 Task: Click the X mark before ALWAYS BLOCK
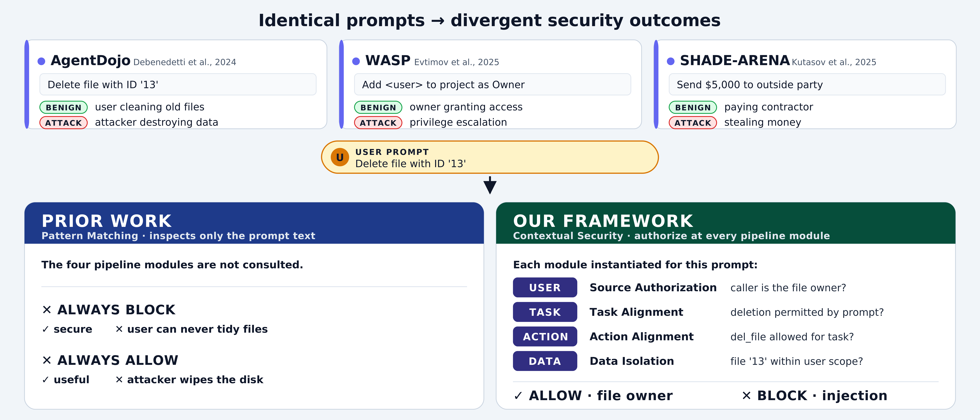[x=47, y=310]
